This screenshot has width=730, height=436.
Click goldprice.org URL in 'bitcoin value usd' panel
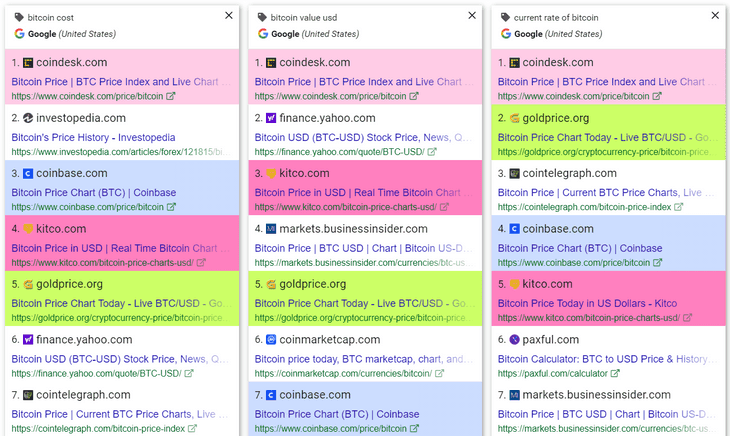point(360,318)
